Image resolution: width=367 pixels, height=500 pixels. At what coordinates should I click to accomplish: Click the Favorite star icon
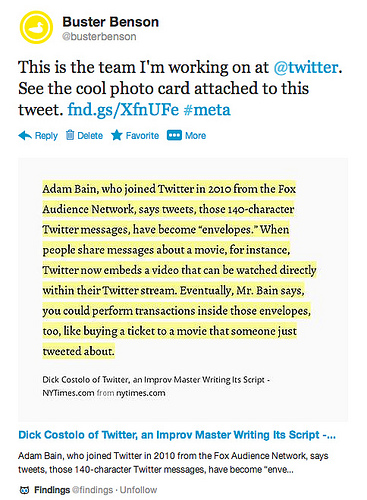117,135
